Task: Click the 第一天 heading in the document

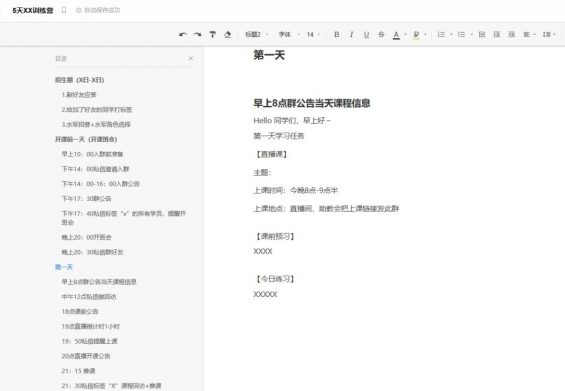Action: (269, 55)
